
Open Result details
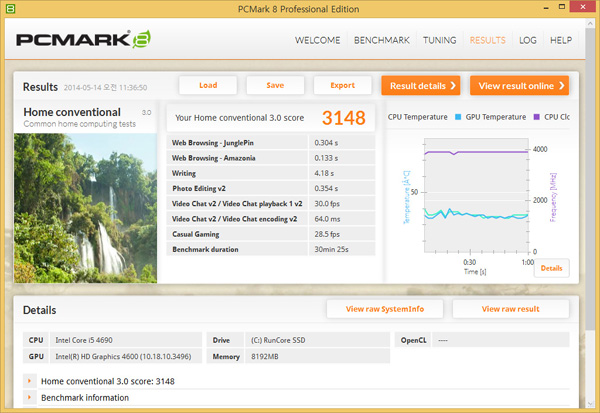[421, 86]
